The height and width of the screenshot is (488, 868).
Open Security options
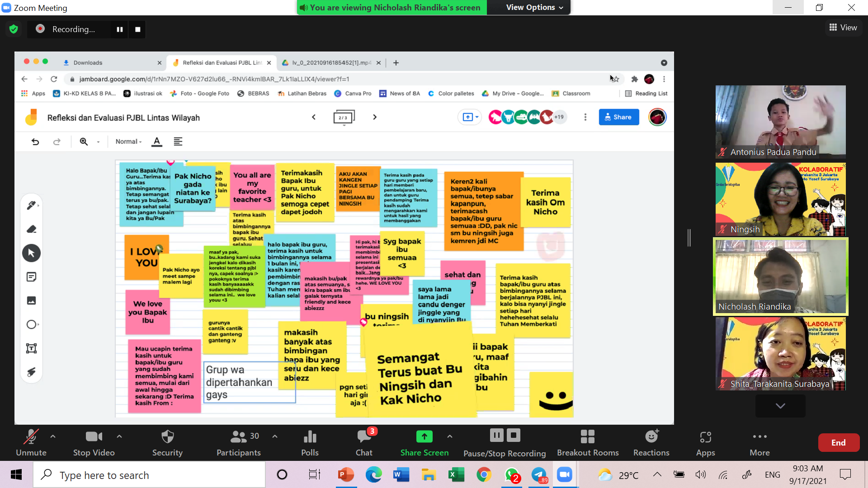point(167,443)
